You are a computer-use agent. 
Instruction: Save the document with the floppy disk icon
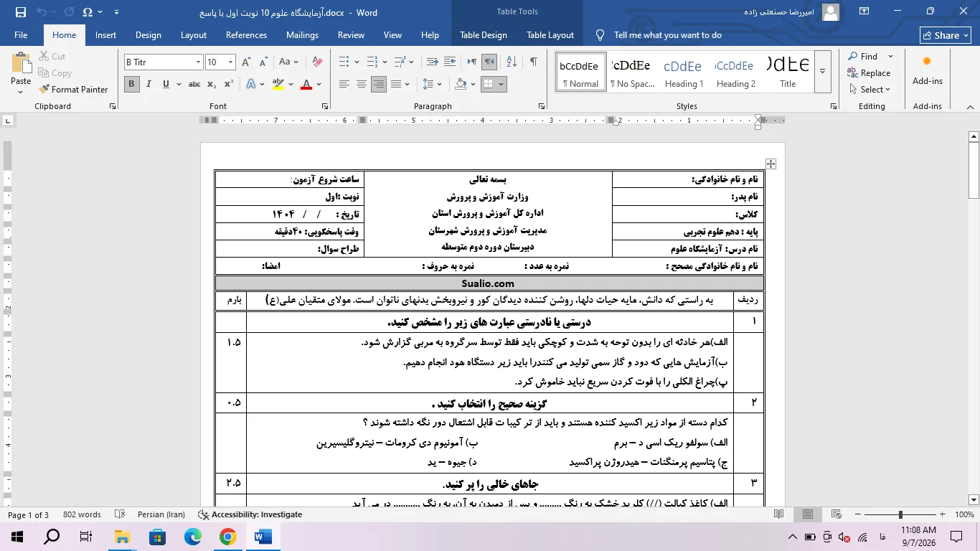click(x=20, y=12)
